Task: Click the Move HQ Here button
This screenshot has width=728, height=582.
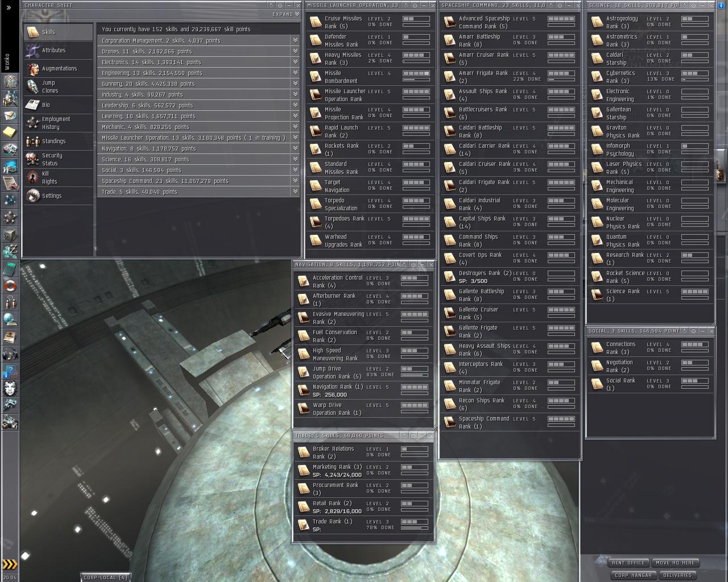Action: [x=675, y=563]
